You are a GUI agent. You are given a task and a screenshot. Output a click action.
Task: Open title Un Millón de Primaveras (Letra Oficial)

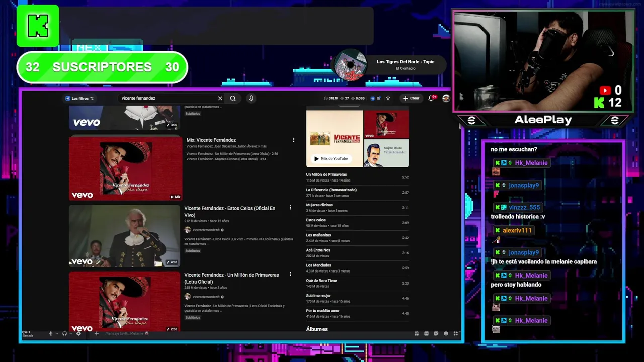point(231,278)
